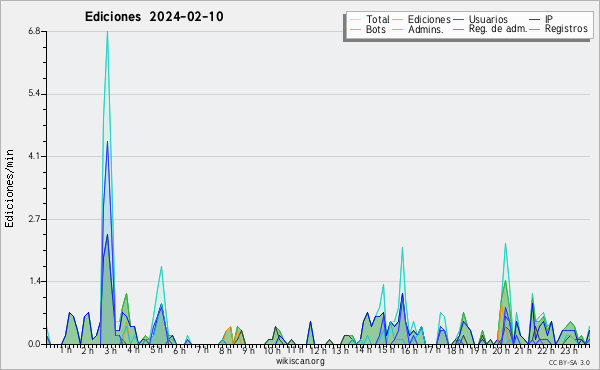Viewport: 600px width, 370px height.
Task: Click the '3 h' x-axis label
Action: 111,351
